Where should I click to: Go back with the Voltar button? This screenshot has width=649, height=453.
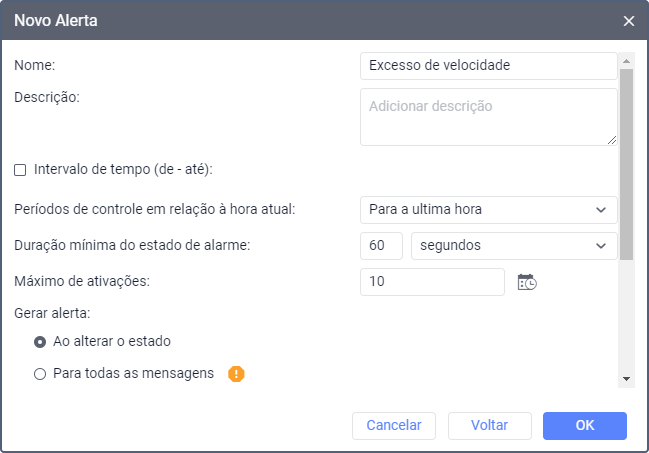[489, 425]
